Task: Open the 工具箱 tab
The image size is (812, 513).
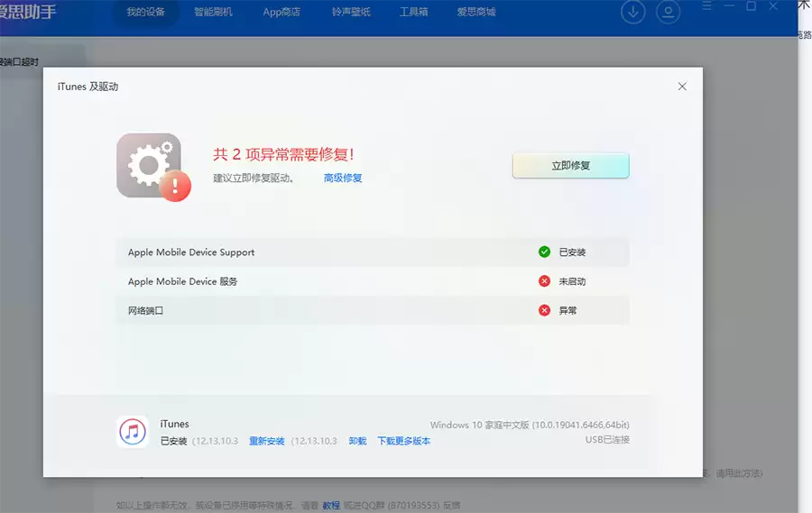Action: pos(413,12)
